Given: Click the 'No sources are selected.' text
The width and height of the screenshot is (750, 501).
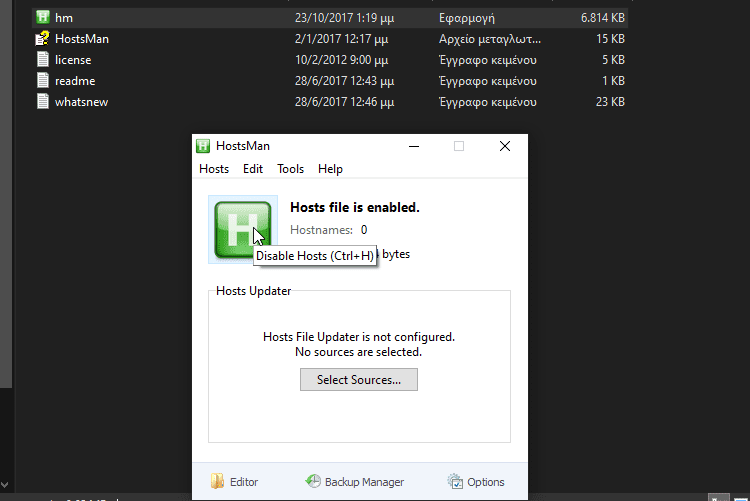Looking at the screenshot, I should pos(358,352).
